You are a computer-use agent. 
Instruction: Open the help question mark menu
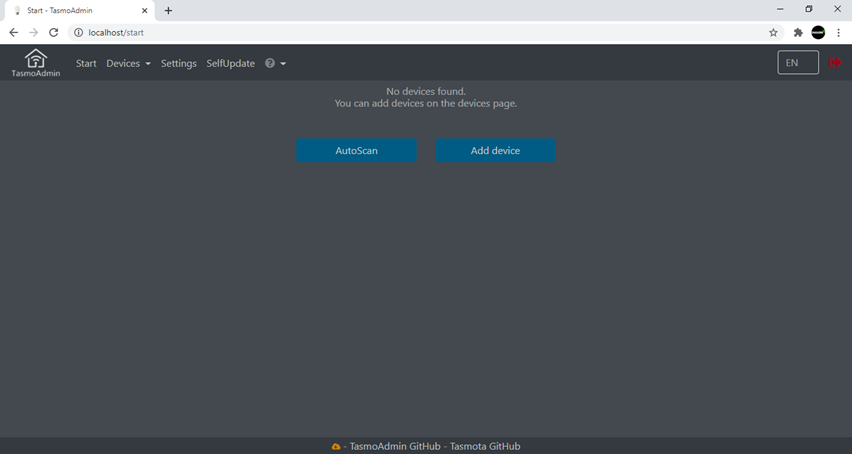(x=275, y=64)
